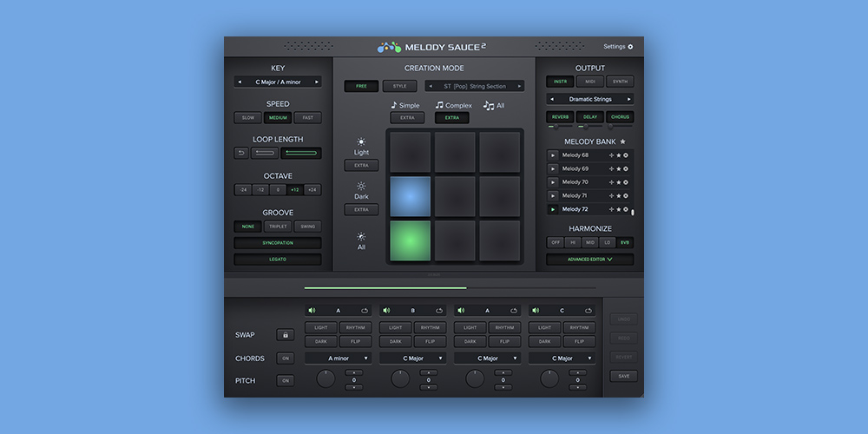
Task: Switch creation mode to STYLE
Action: pyautogui.click(x=399, y=86)
